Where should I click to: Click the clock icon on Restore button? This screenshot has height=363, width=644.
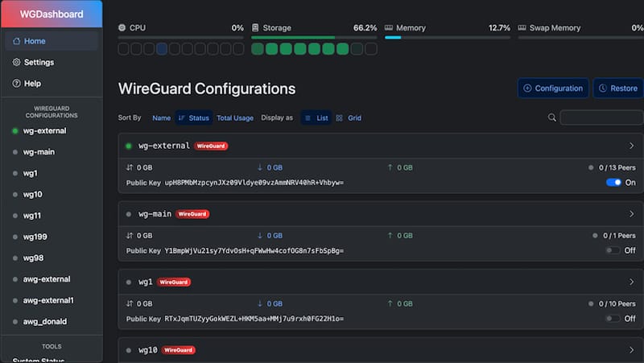tap(603, 89)
